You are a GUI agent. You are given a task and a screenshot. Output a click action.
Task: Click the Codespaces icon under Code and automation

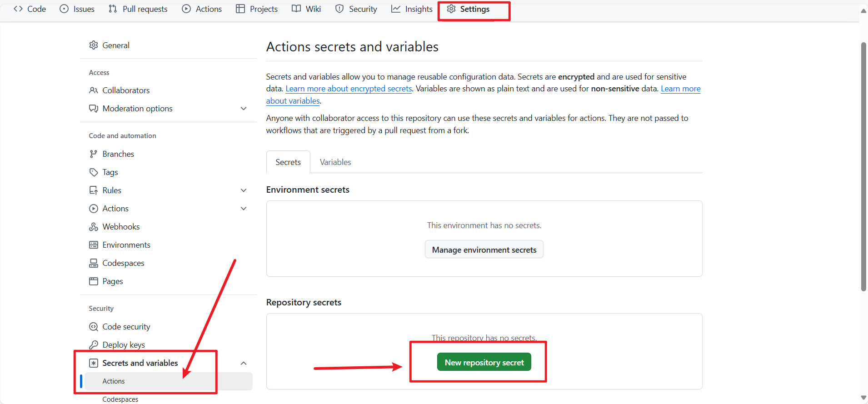coord(94,263)
